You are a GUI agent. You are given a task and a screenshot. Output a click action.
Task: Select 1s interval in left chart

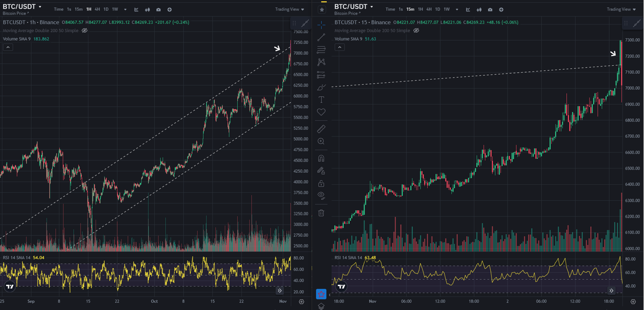[69, 9]
